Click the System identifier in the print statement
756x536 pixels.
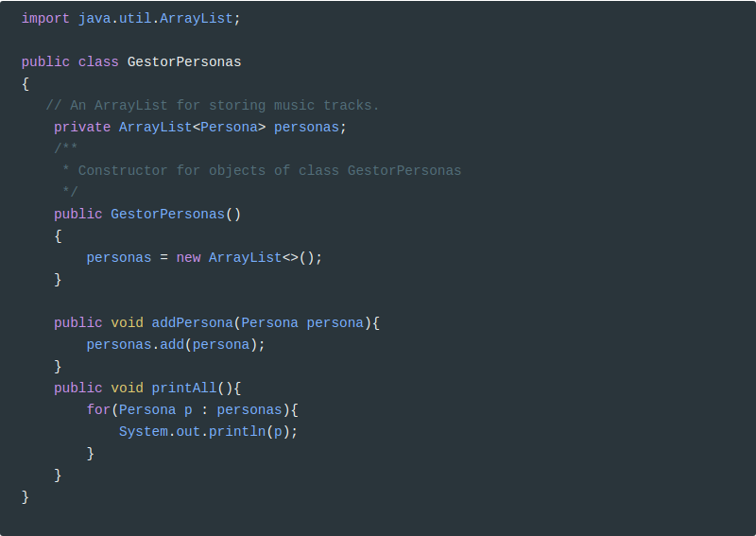pyautogui.click(x=143, y=431)
